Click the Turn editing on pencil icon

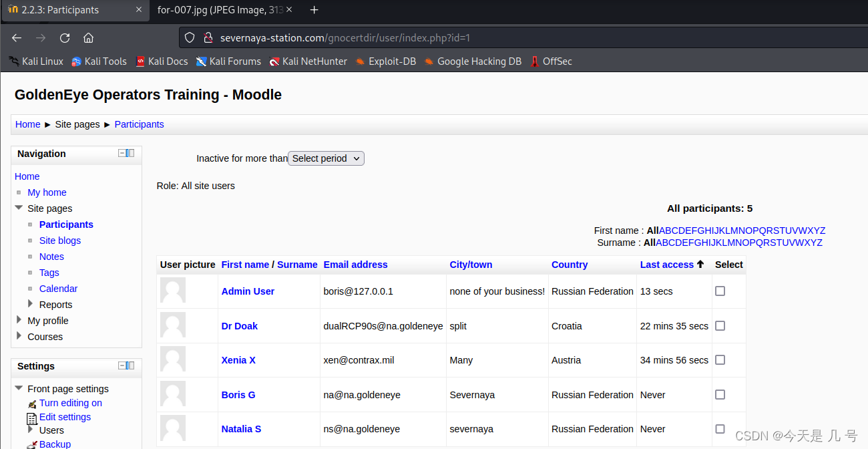click(32, 404)
